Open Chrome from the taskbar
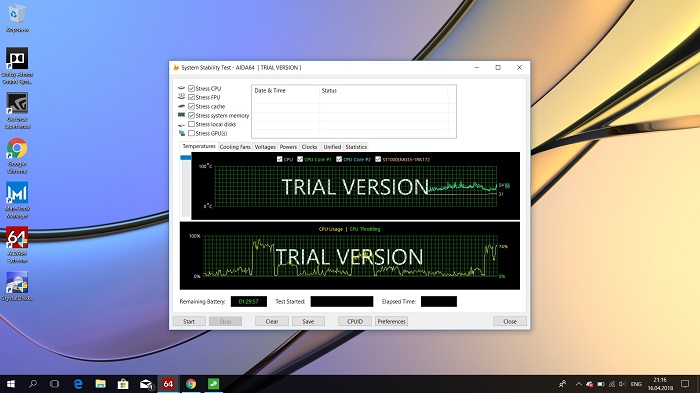This screenshot has height=393, width=700. point(191,384)
